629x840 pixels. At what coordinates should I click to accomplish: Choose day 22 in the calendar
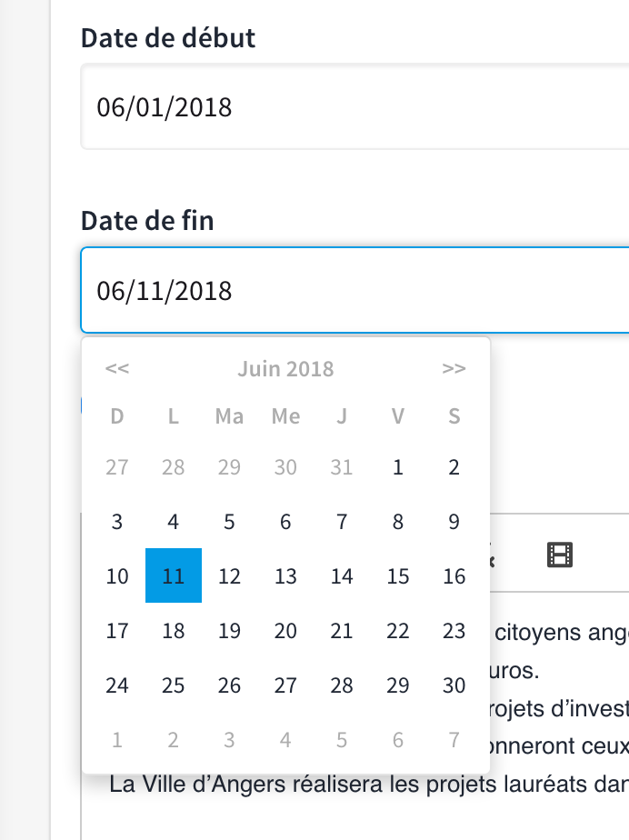click(398, 631)
